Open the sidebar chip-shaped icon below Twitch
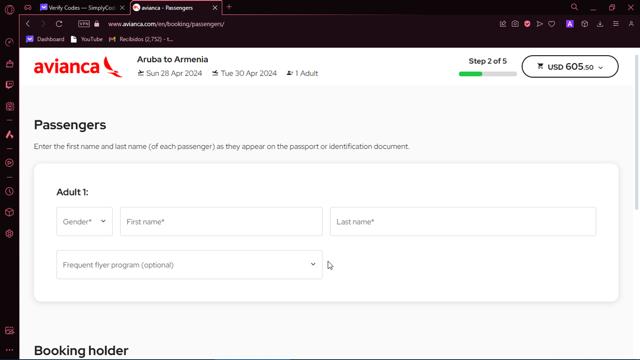Image resolution: width=640 pixels, height=360 pixels. coord(9,107)
